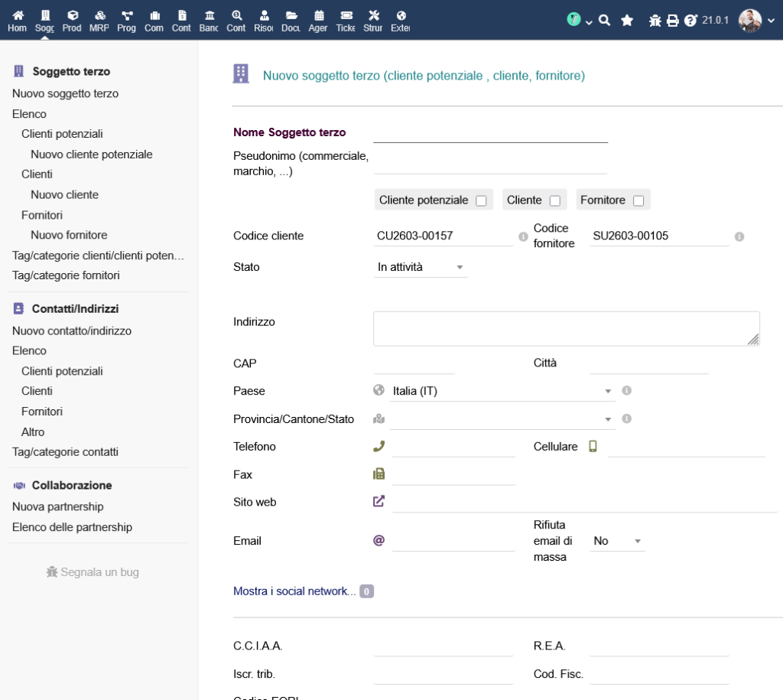This screenshot has height=700, width=783.
Task: Click the Nome Soggetto terzo input field
Action: (490, 133)
